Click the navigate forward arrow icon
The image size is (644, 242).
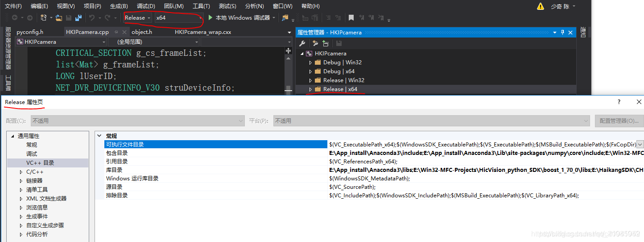[x=29, y=18]
